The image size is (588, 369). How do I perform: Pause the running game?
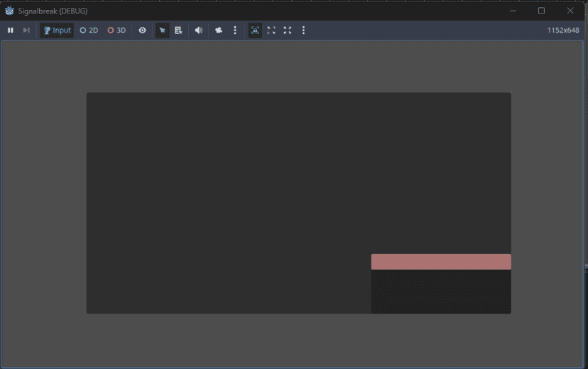tap(11, 31)
